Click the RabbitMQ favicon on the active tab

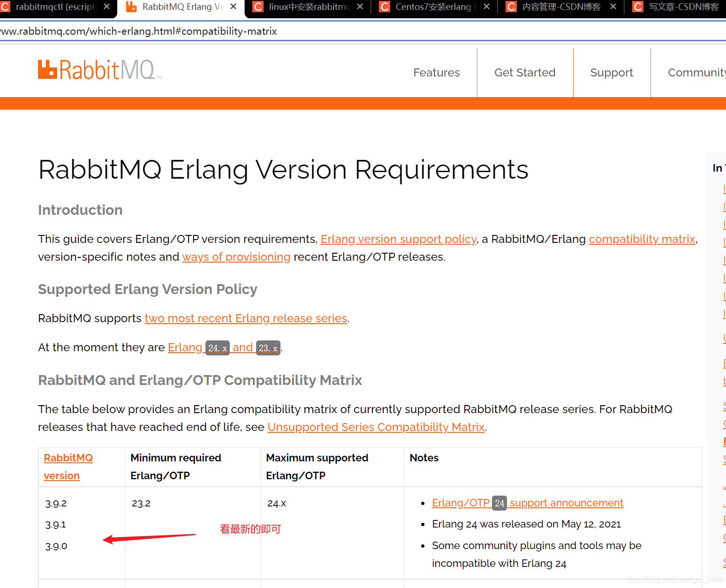pyautogui.click(x=131, y=7)
